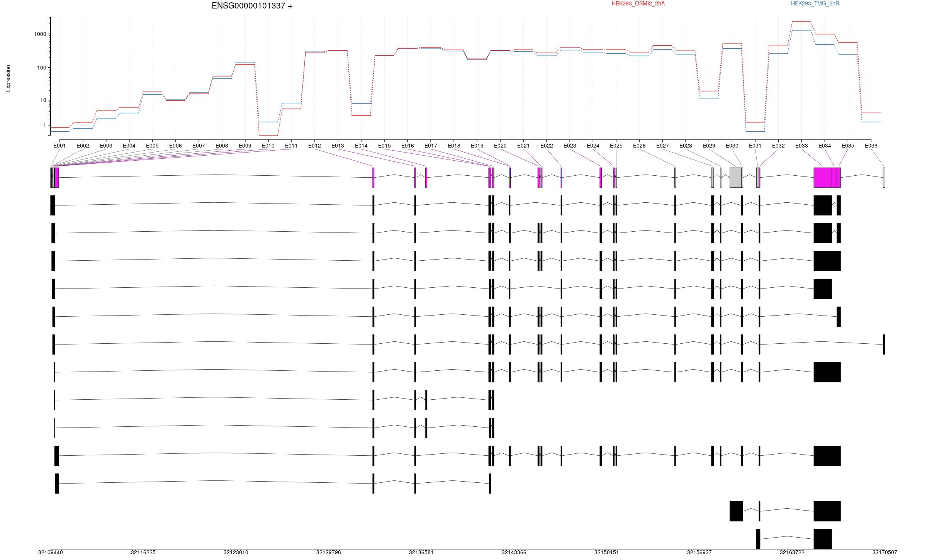
Task: Click exon label E008
Action: click(222, 146)
